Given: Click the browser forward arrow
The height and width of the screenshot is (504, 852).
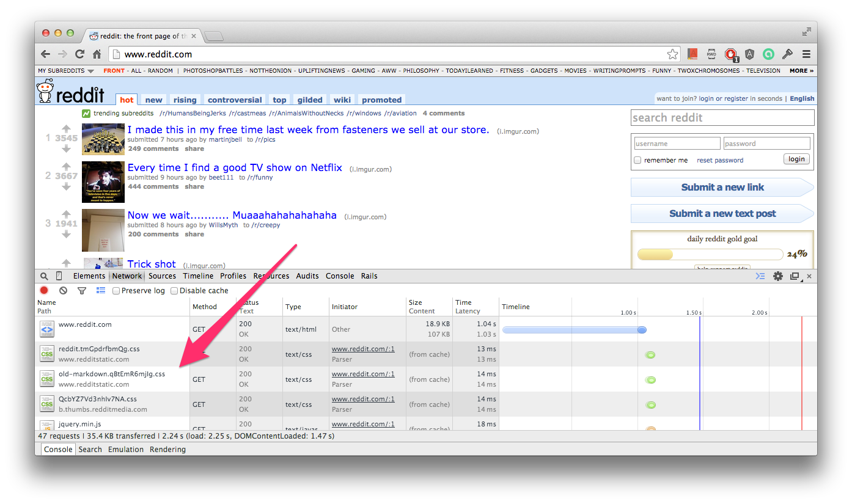Looking at the screenshot, I should (62, 54).
